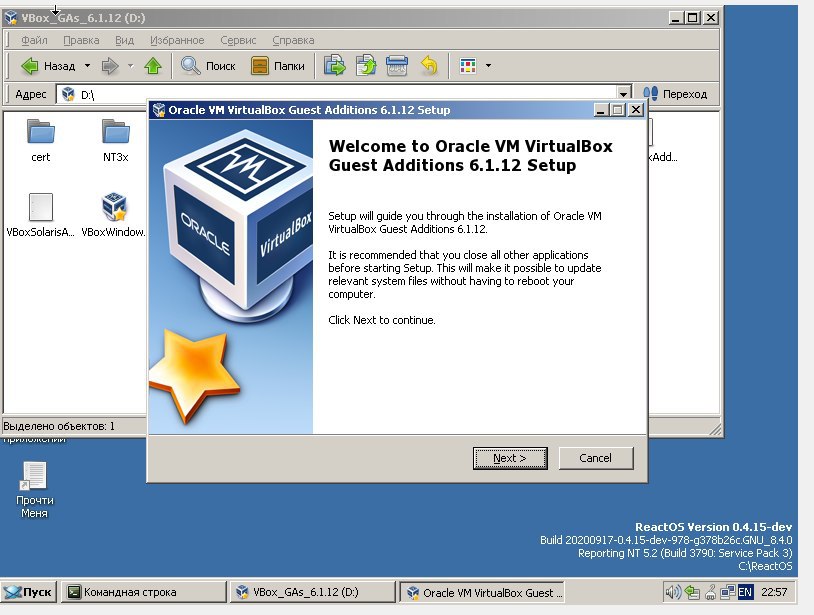Open Search (Поиск) in Explorer toolbar
814x615 pixels.
click(208, 66)
